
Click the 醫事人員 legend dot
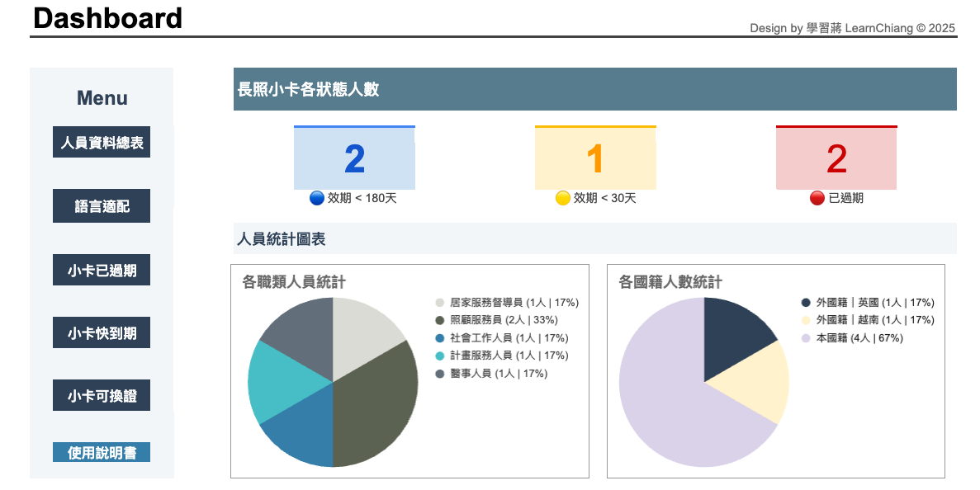coord(440,374)
